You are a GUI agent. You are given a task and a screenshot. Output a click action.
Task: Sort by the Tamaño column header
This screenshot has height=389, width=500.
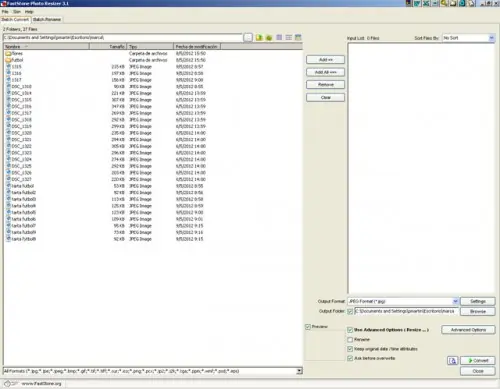pos(108,47)
